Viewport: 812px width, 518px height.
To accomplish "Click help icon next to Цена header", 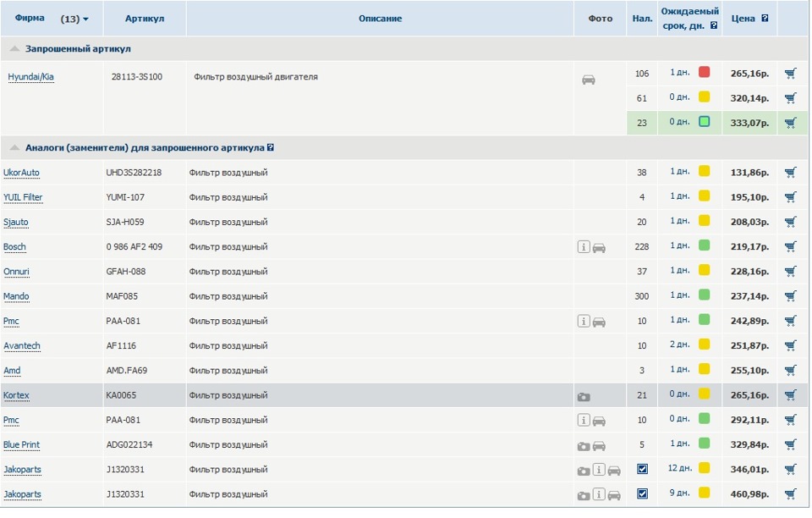I will (765, 18).
